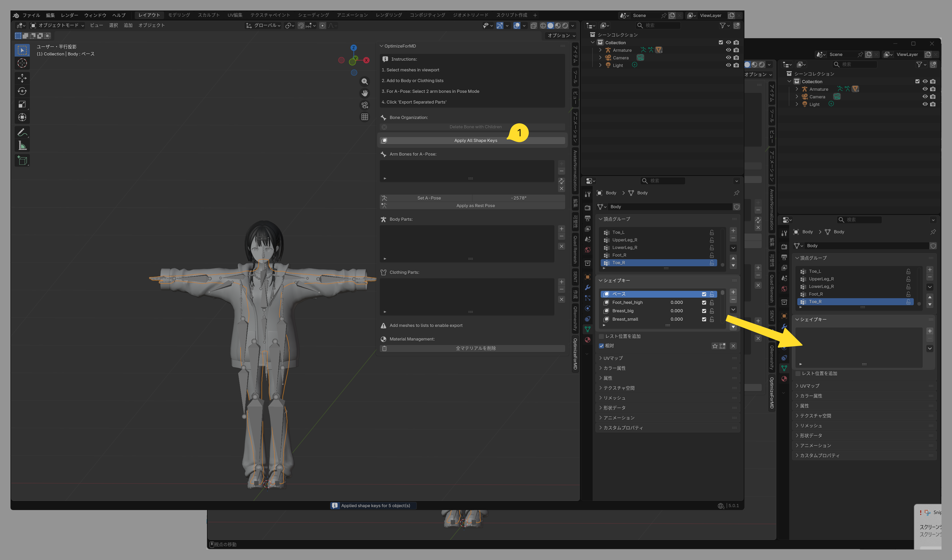Click Apply as Rest Pose button
Image resolution: width=952 pixels, height=560 pixels.
pyautogui.click(x=475, y=206)
